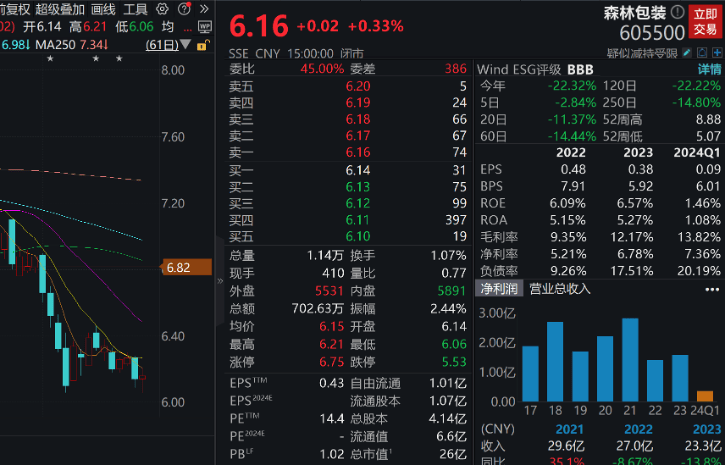This screenshot has height=466, width=726.
Task: Click the MA250 7.34 indicator label
Action: pyautogui.click(x=72, y=45)
